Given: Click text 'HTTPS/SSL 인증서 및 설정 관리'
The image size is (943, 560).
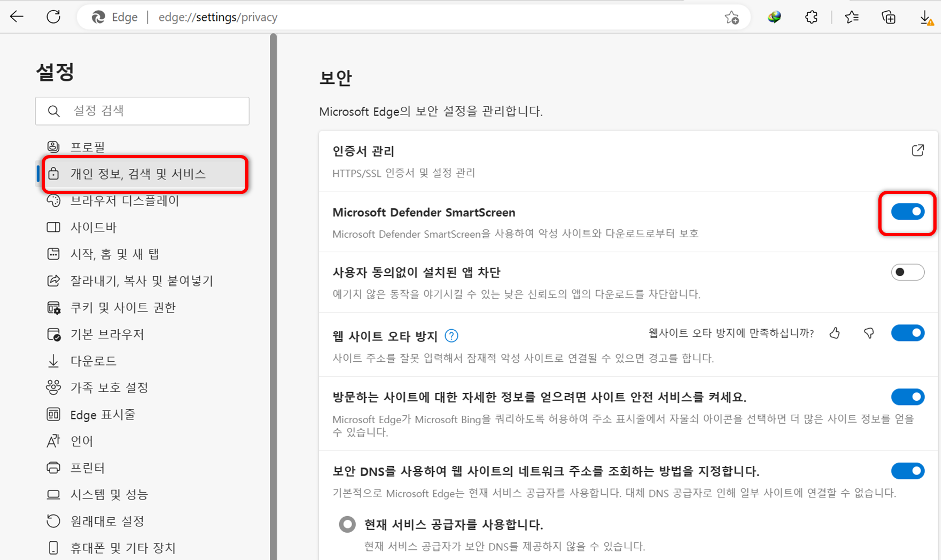Looking at the screenshot, I should pyautogui.click(x=404, y=173).
